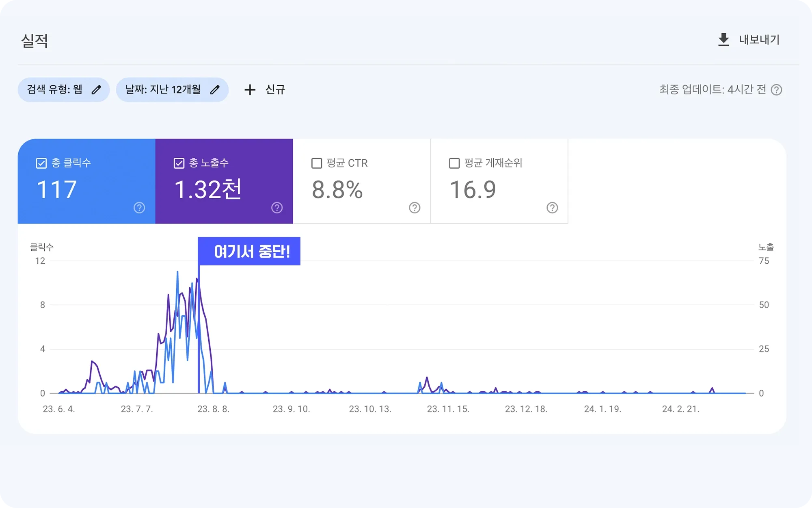Click pencil icon on 검색 유형: 웹 chip

[96, 90]
